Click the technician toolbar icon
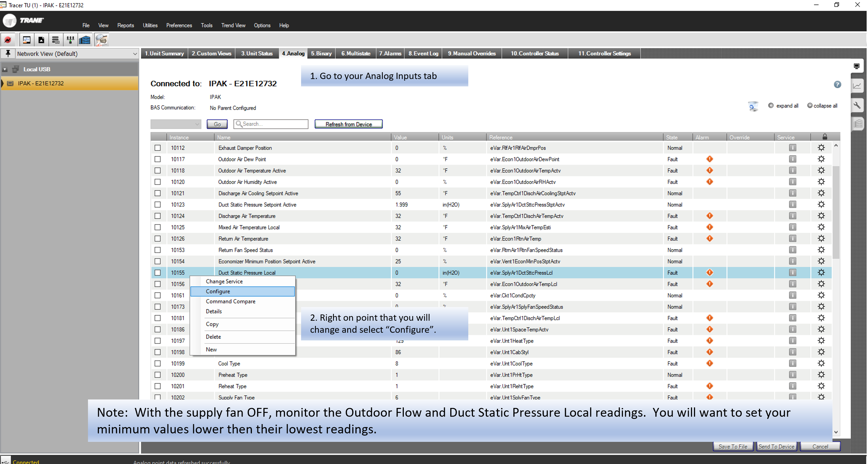 point(101,40)
